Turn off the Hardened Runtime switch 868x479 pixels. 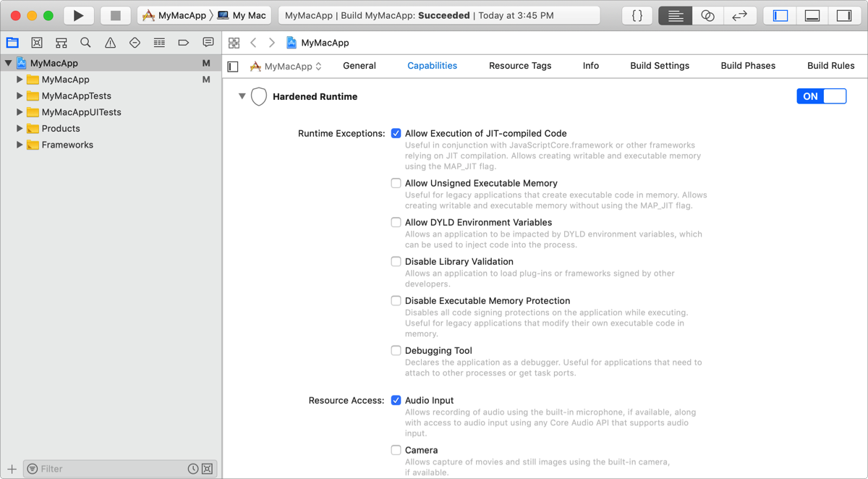(x=821, y=96)
